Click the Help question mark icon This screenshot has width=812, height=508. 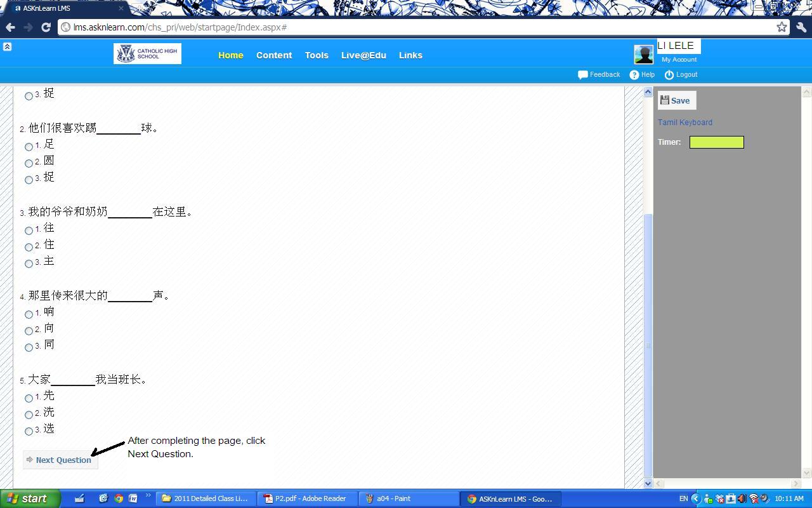tap(634, 75)
